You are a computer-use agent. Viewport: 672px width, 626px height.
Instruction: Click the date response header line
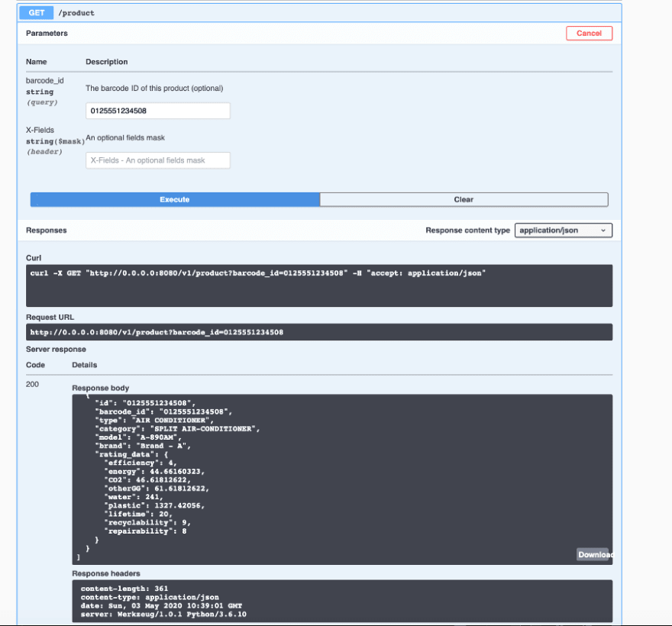pos(161,606)
